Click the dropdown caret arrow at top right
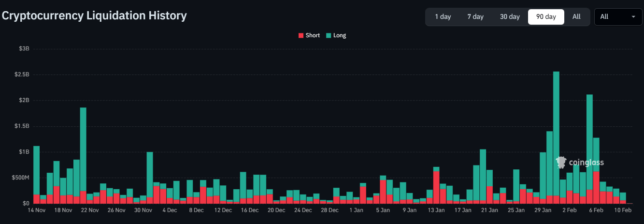The image size is (644, 224). click(633, 17)
